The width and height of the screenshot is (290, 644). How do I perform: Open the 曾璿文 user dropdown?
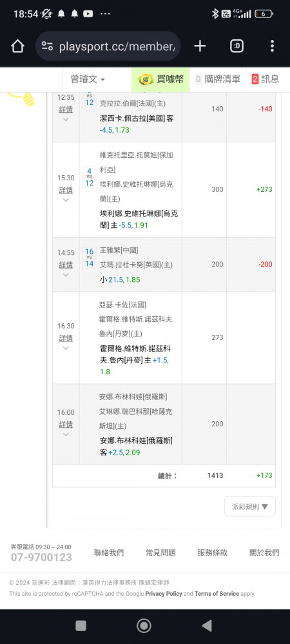(88, 79)
